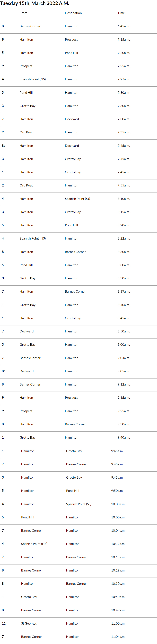Click the 9:12a.m. time cell
The image size is (157, 644).
tap(123, 384)
